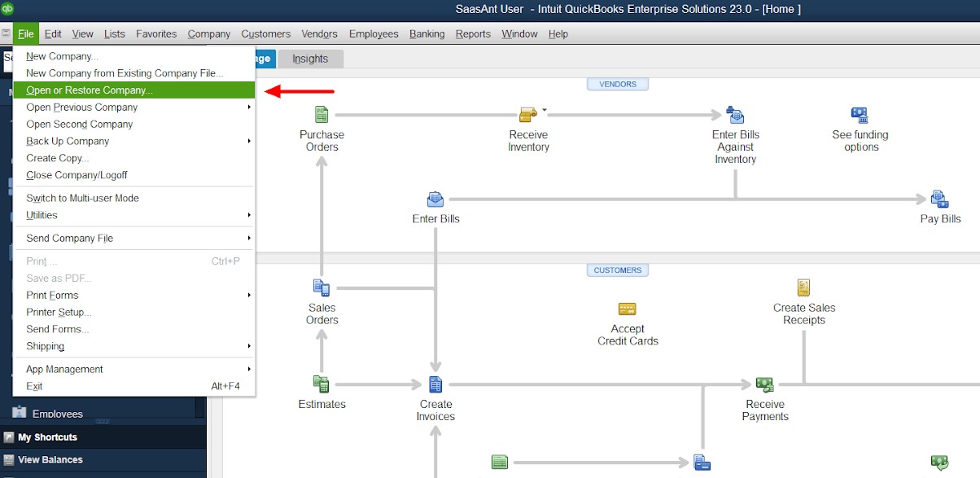The height and width of the screenshot is (478, 980).
Task: Expand the Back Up Company submenu
Action: [x=249, y=142]
